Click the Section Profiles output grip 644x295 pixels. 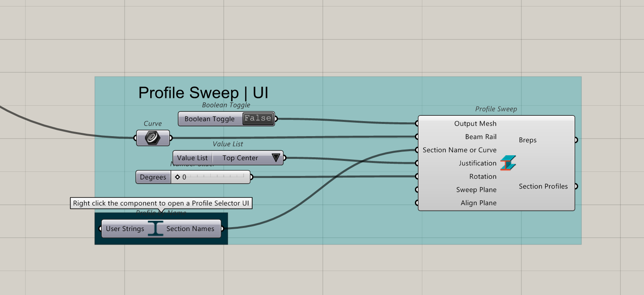click(576, 187)
